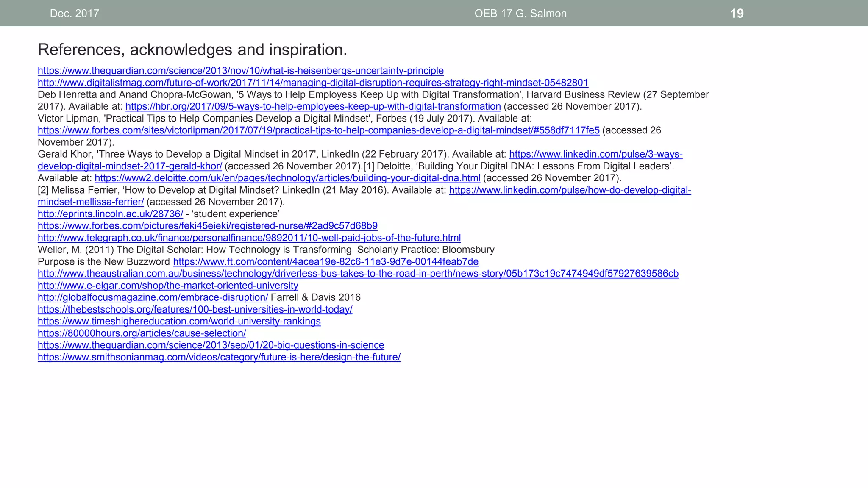868x488 pixels.
Task: Open The Australian driverless bus link
Action: point(358,274)
